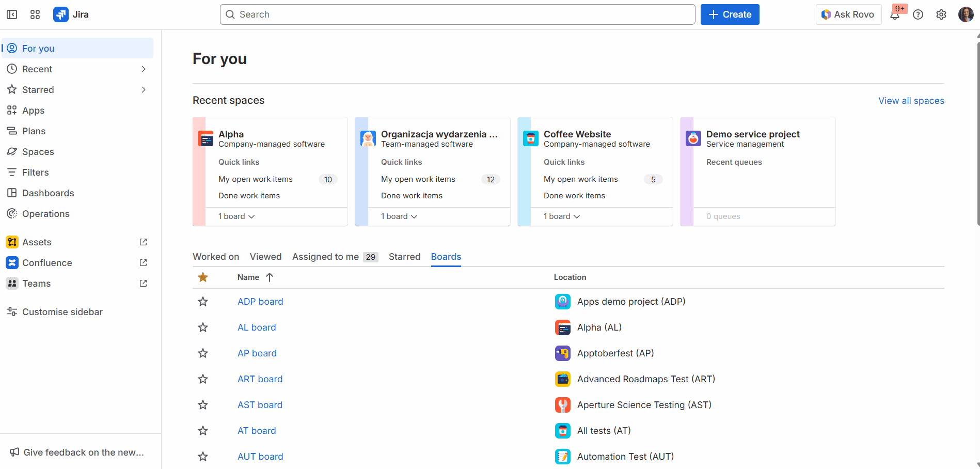This screenshot has height=469, width=980.
Task: Star the AST board
Action: 203,404
